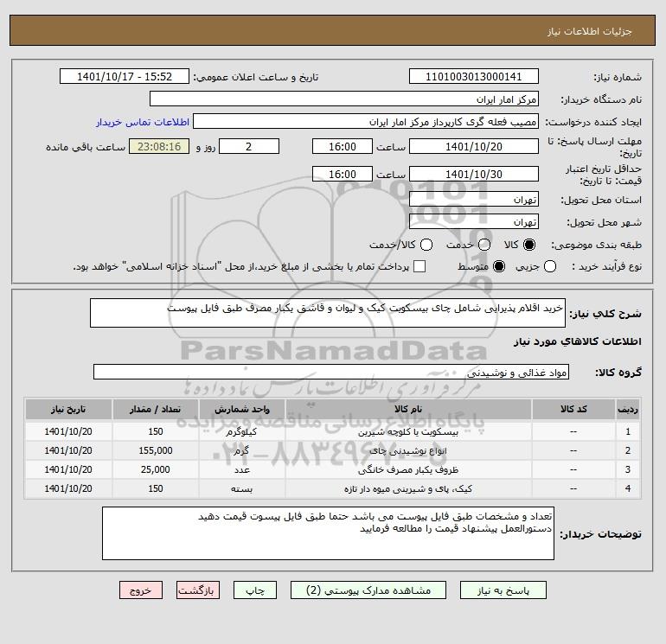Click the خروج exit button

[141, 590]
